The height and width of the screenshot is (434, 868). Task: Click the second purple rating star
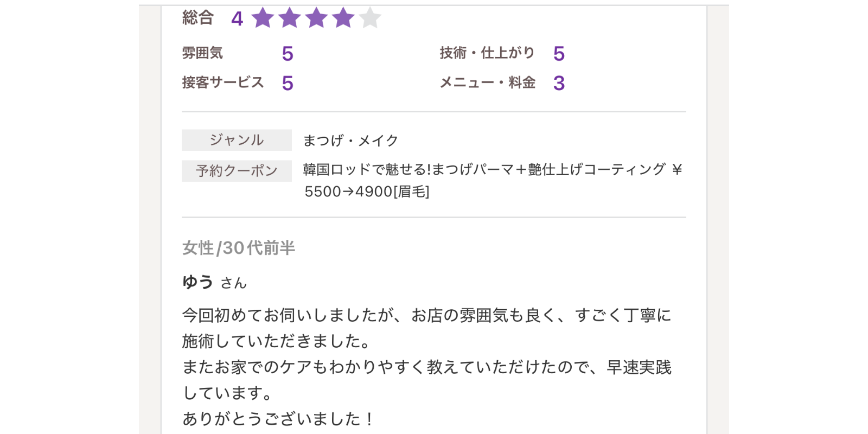(290, 18)
